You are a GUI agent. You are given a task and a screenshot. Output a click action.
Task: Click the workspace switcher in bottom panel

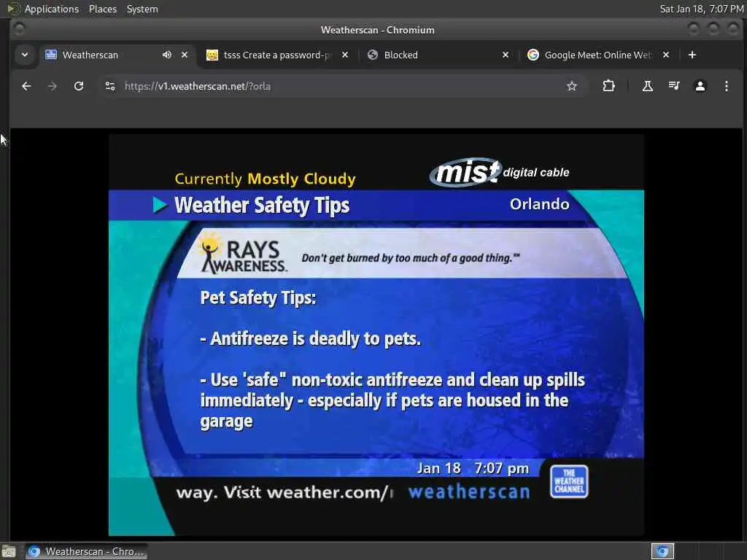pos(662,551)
